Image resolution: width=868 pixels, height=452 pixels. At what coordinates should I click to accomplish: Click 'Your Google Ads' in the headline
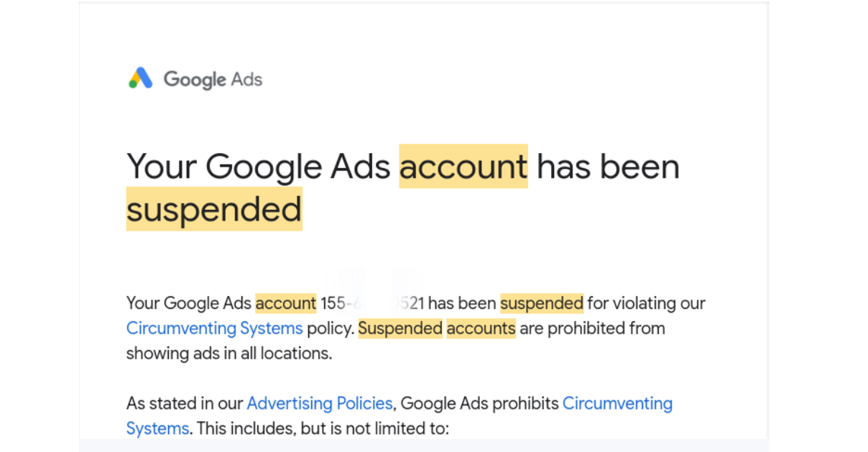click(260, 167)
